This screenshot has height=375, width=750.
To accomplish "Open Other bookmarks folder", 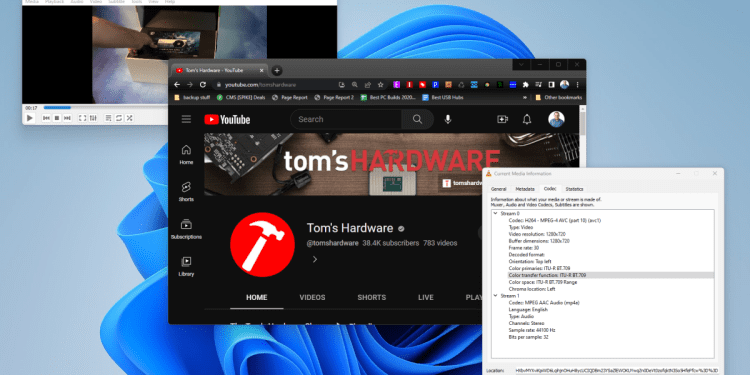I will (x=559, y=98).
